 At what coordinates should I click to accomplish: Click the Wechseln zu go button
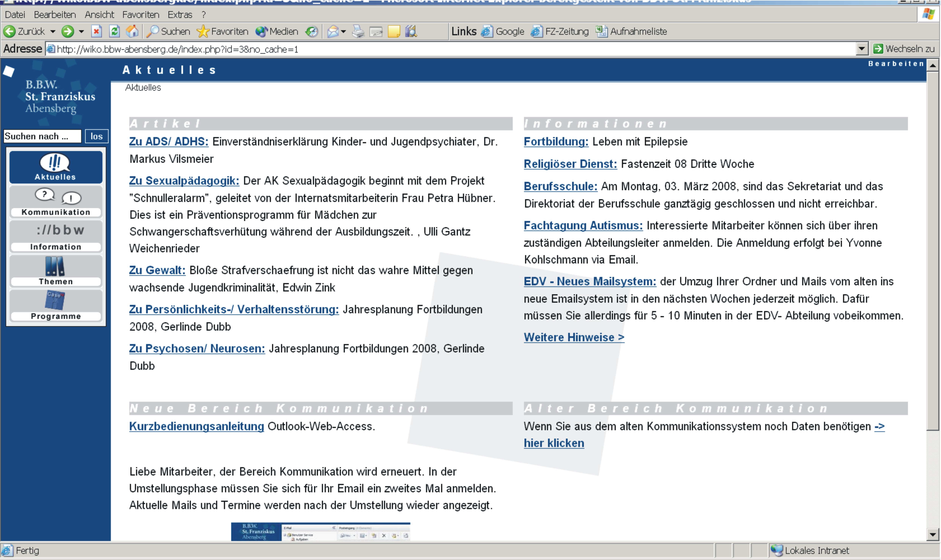click(904, 49)
